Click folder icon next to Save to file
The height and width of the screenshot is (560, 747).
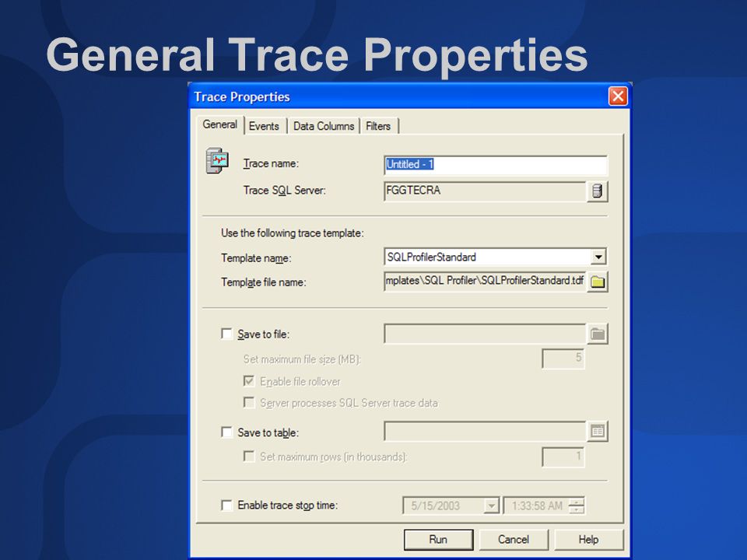598,334
